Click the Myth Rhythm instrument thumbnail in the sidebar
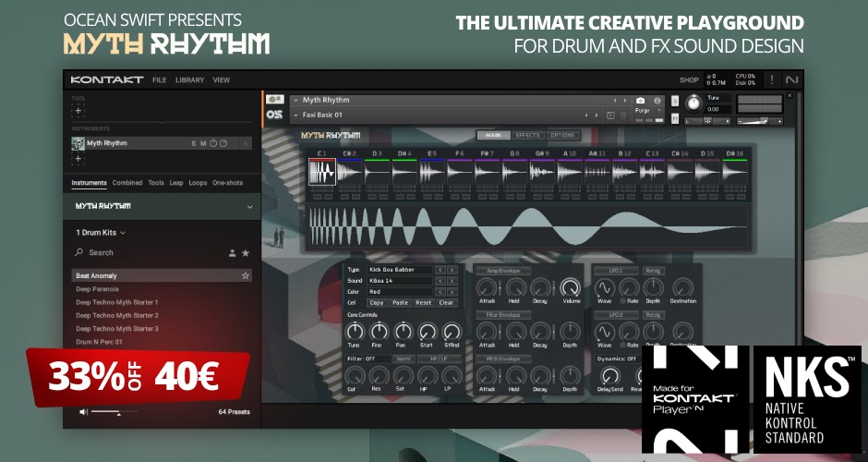The height and width of the screenshot is (462, 868). (78, 143)
